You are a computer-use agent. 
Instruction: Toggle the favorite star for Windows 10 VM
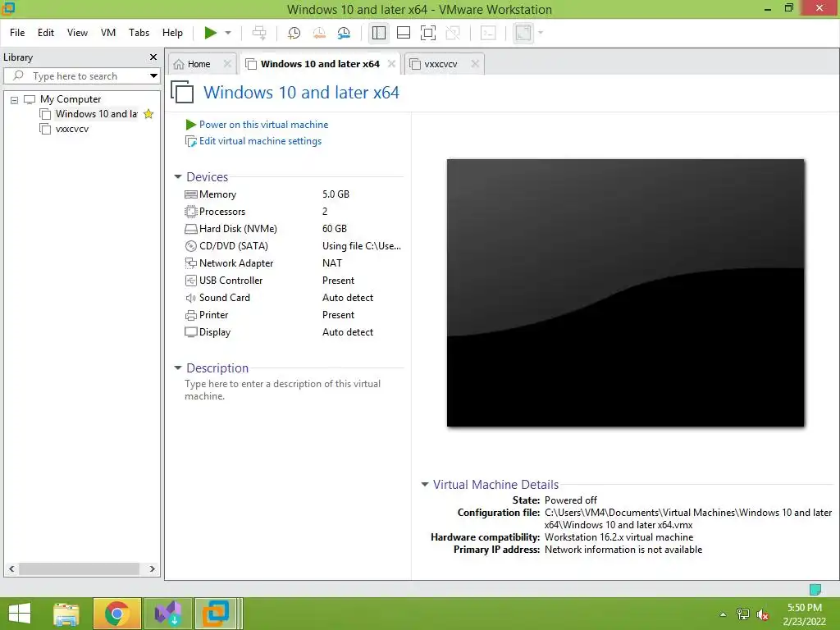tap(148, 113)
